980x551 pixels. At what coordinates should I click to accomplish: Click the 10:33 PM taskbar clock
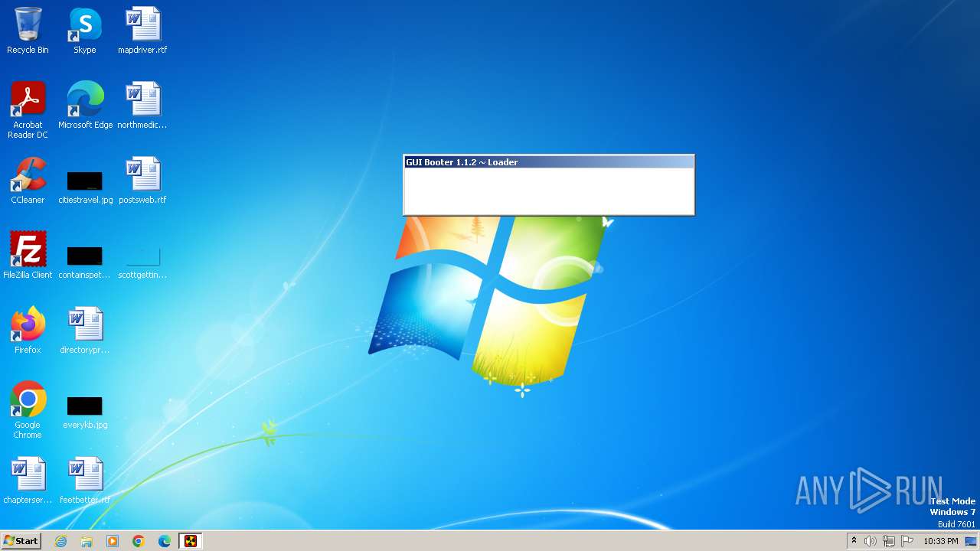(940, 541)
